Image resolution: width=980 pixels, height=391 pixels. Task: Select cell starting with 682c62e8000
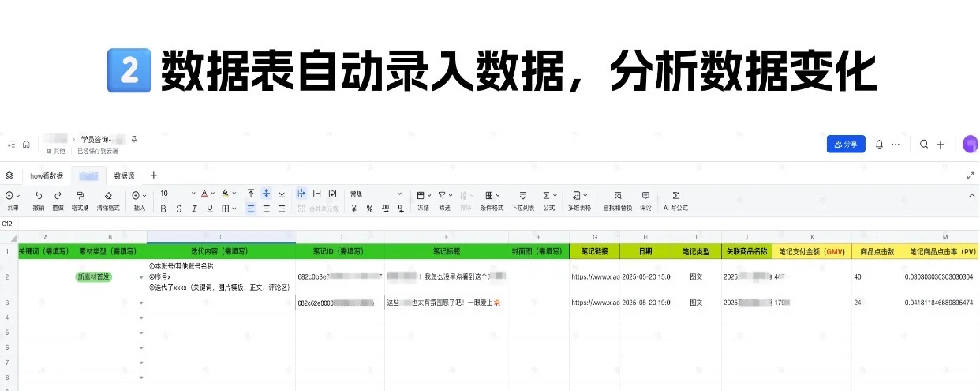(x=340, y=303)
